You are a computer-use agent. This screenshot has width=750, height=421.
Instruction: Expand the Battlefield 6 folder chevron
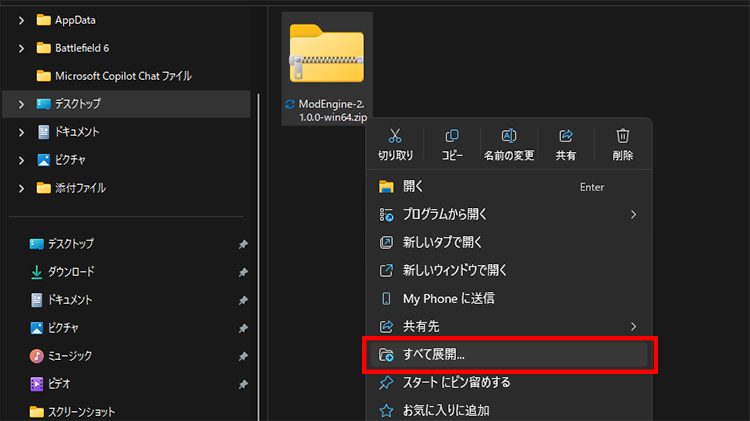pos(22,48)
